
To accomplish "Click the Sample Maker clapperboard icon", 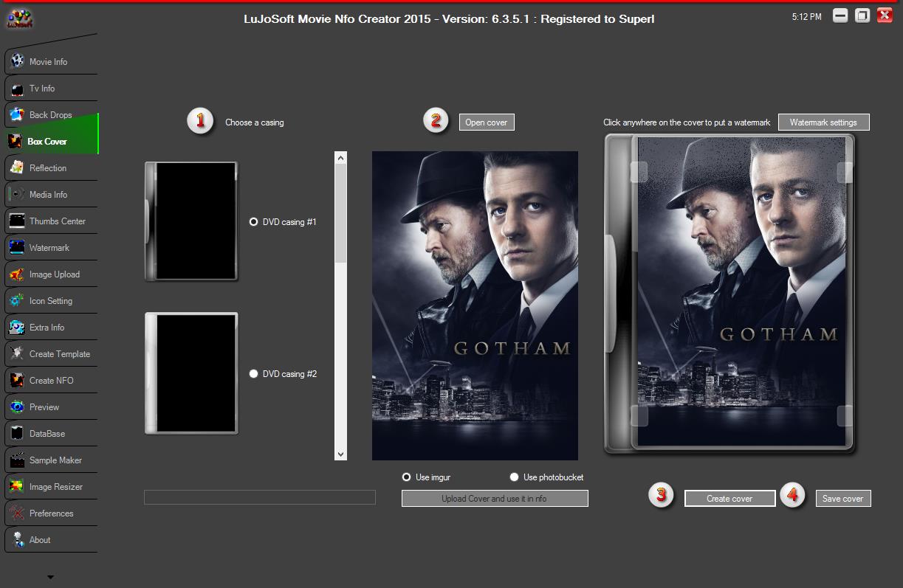I will point(17,460).
